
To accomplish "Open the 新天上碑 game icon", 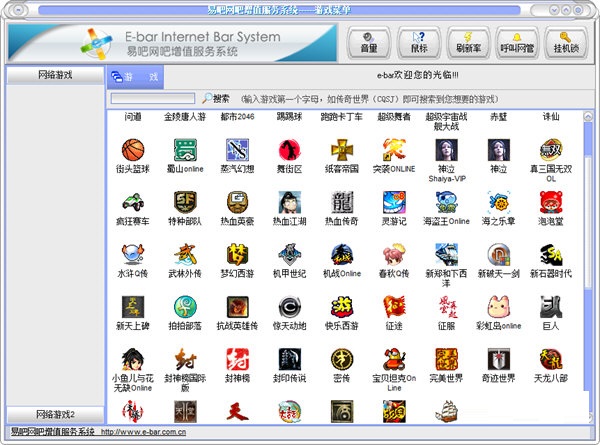I will (x=133, y=307).
